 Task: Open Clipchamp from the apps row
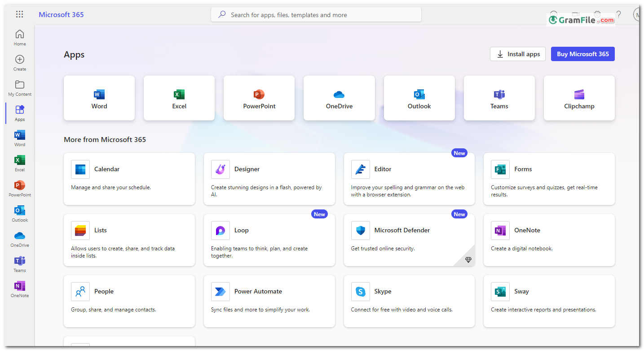coord(579,98)
